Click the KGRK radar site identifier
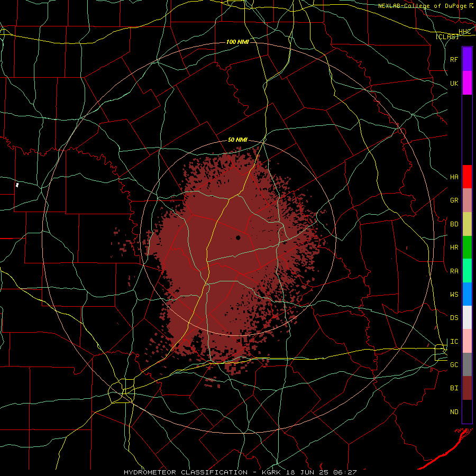Image resolution: width=476 pixels, height=476 pixels. pos(270,472)
